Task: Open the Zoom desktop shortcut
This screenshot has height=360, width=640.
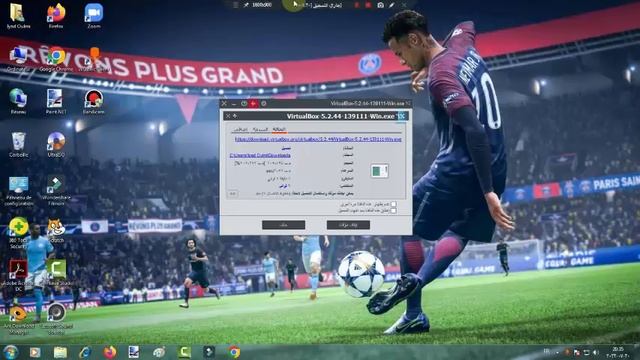Action: [x=93, y=16]
